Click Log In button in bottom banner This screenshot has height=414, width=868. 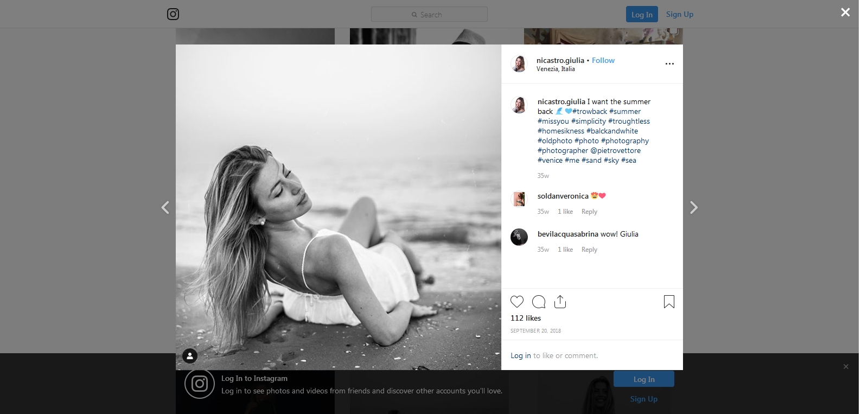point(644,379)
